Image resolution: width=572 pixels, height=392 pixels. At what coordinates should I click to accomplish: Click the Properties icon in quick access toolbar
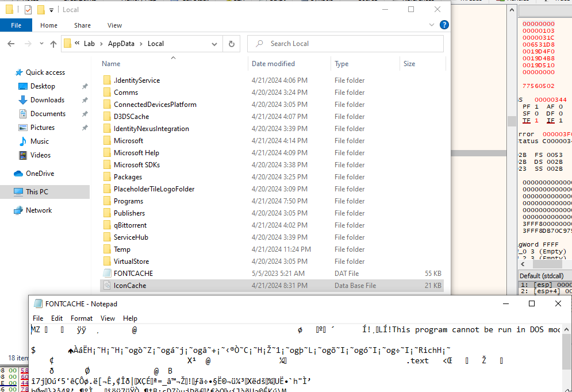tap(28, 10)
